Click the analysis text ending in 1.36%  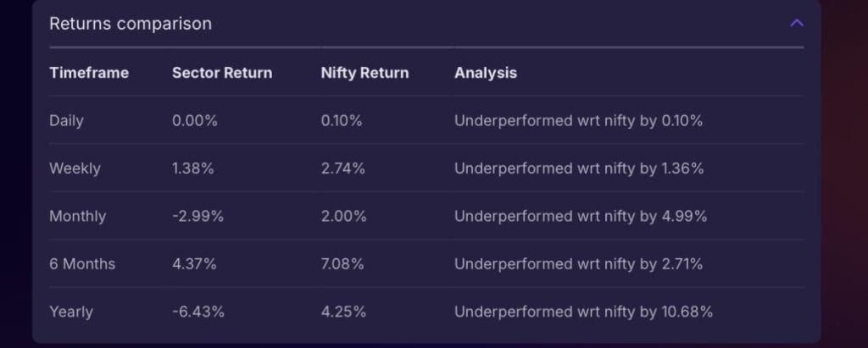tap(579, 168)
